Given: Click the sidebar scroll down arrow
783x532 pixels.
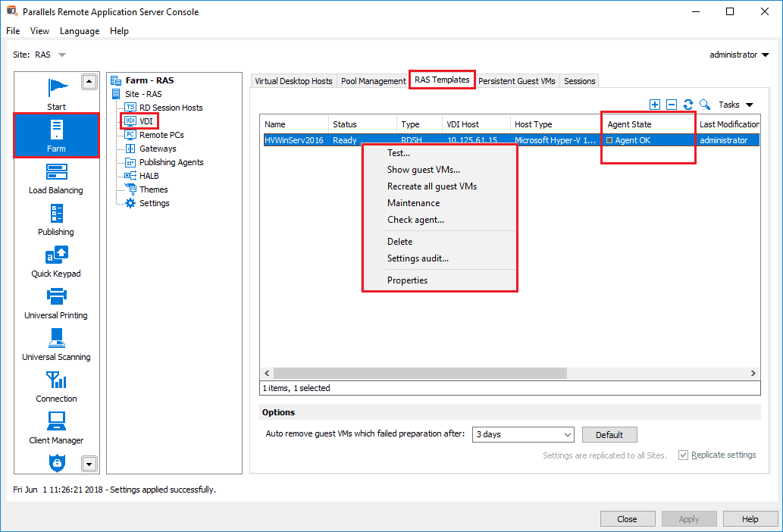Looking at the screenshot, I should [89, 464].
